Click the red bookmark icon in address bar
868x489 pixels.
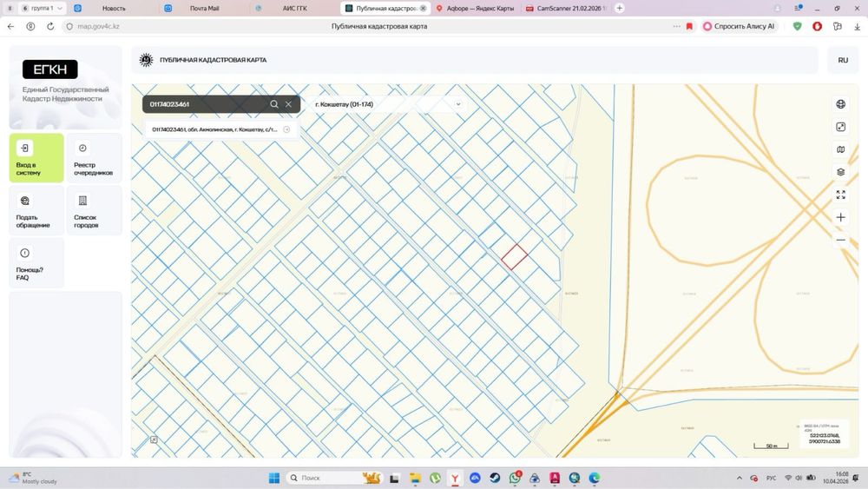point(689,26)
